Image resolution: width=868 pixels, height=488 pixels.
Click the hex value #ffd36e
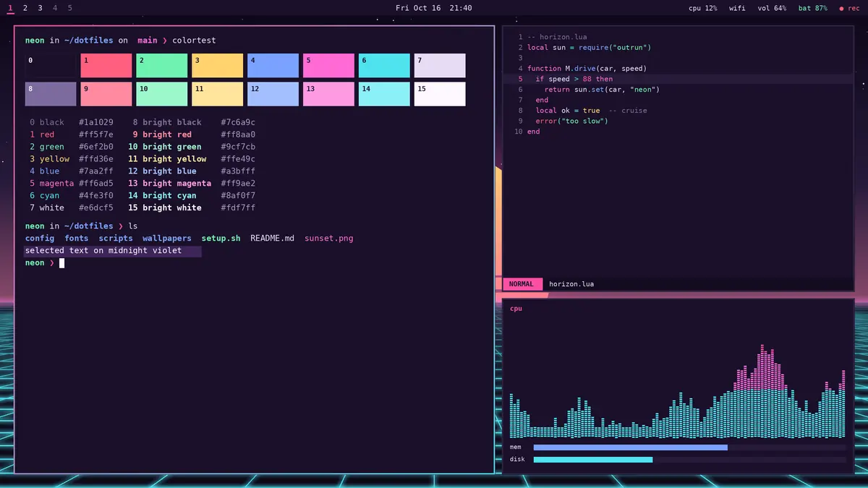coord(96,159)
